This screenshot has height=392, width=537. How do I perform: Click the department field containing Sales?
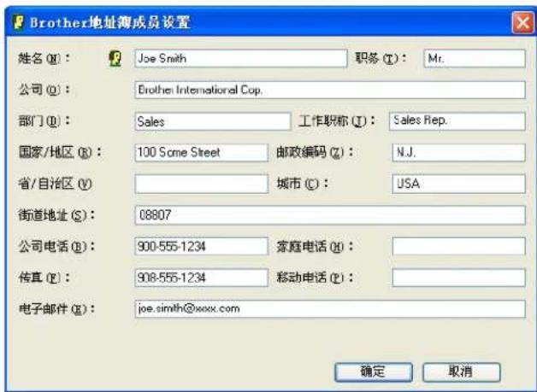[212, 121]
